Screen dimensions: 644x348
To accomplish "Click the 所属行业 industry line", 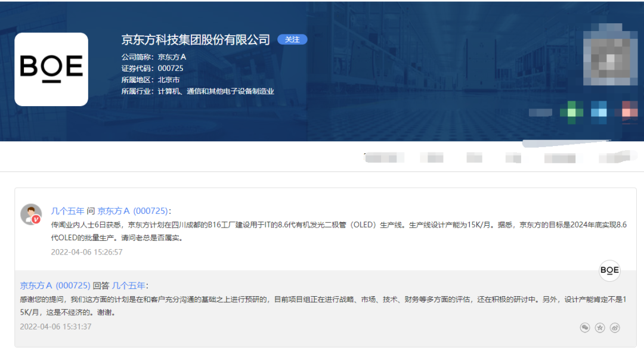I will pyautogui.click(x=197, y=92).
